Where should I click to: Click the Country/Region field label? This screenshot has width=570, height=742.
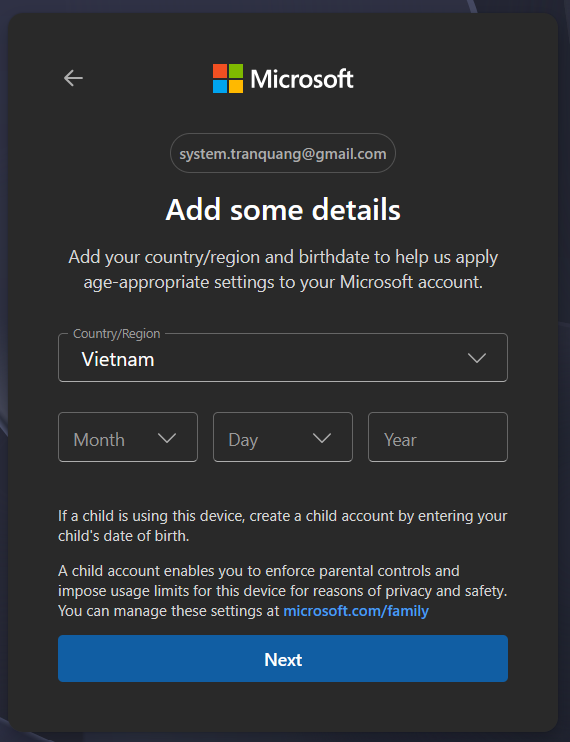[x=117, y=334]
